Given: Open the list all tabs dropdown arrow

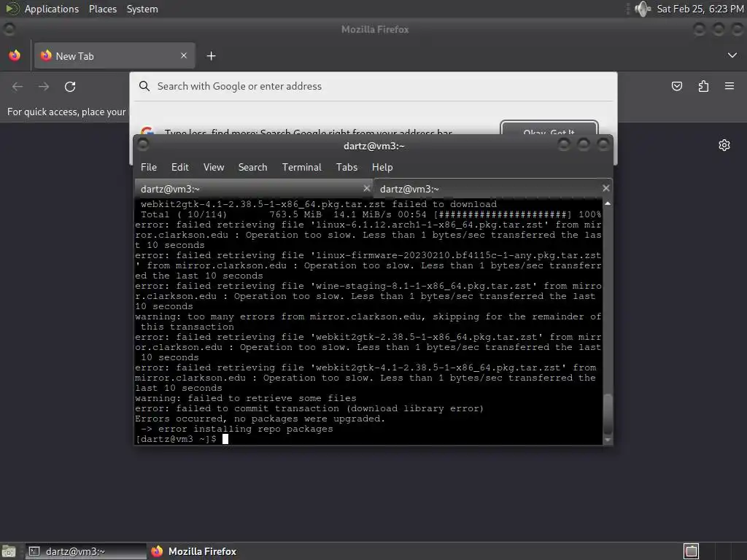Looking at the screenshot, I should [x=732, y=55].
